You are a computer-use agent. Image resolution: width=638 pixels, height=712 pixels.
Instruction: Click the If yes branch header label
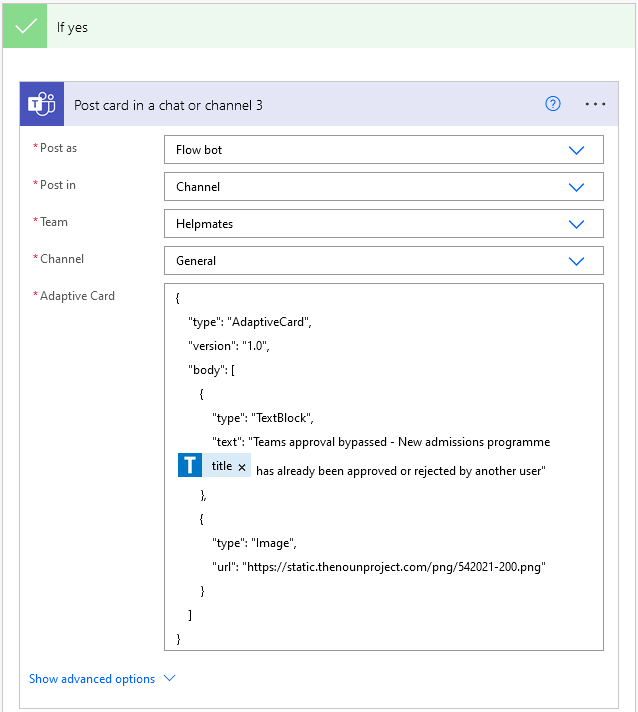click(x=72, y=27)
